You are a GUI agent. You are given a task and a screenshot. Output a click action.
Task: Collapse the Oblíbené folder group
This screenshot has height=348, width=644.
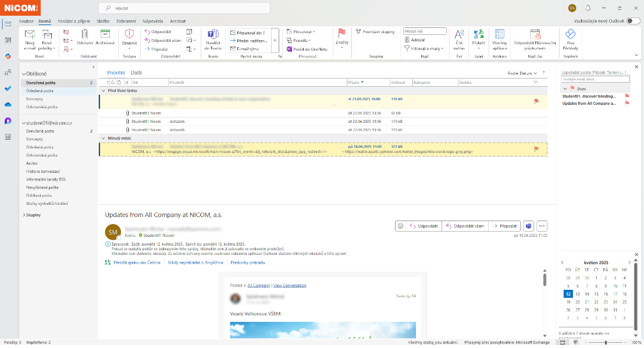(23, 74)
